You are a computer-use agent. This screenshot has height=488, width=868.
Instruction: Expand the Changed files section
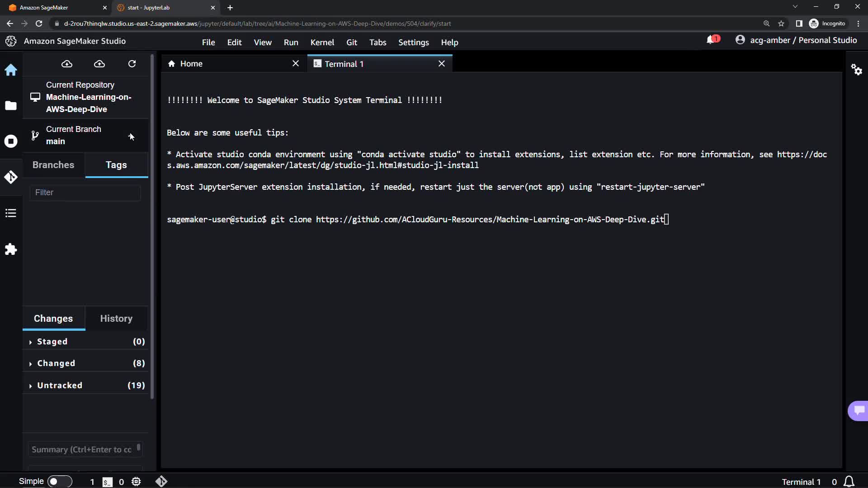click(56, 363)
